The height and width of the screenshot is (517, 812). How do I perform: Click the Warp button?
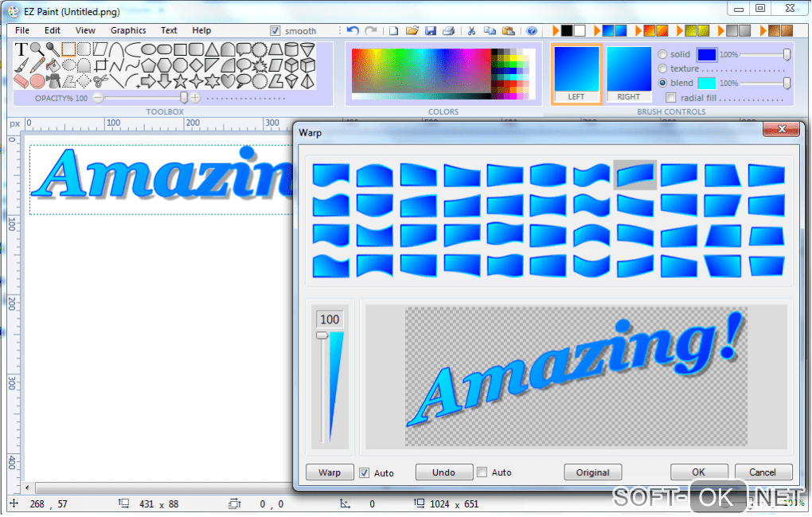click(x=330, y=472)
